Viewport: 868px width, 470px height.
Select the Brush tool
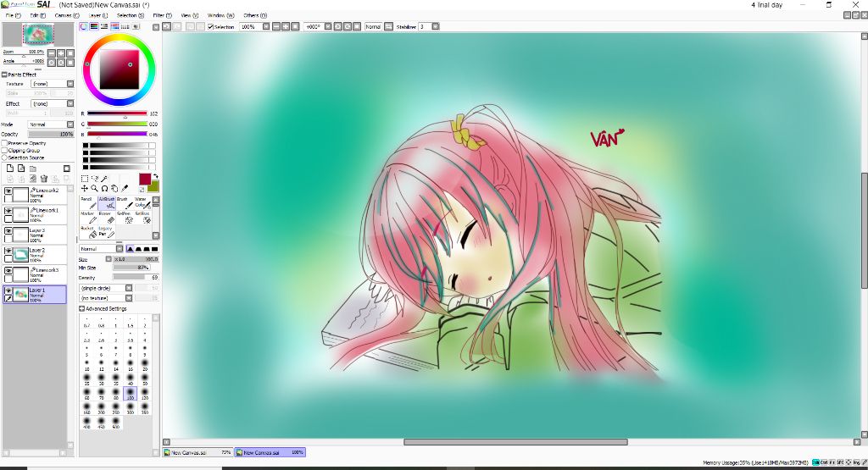click(x=124, y=203)
